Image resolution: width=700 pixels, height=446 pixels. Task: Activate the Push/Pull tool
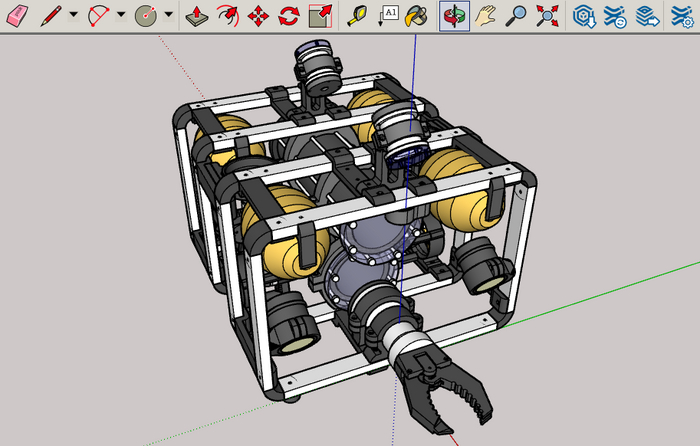197,15
